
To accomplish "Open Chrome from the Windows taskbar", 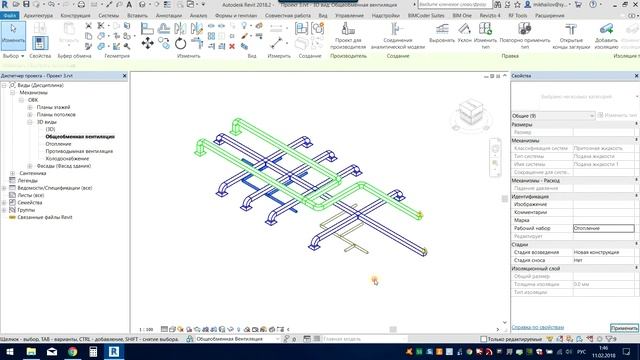I will coord(73,351).
